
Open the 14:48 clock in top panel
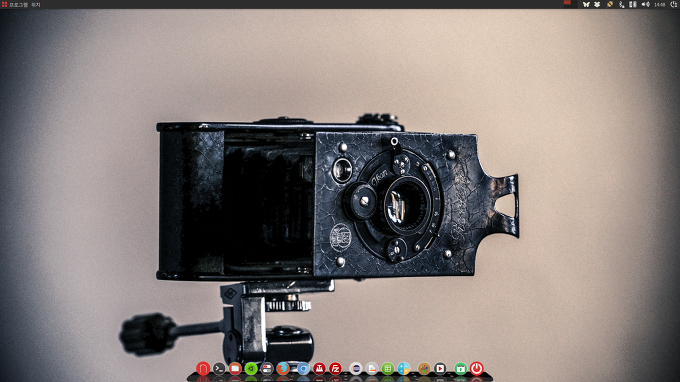coord(660,5)
